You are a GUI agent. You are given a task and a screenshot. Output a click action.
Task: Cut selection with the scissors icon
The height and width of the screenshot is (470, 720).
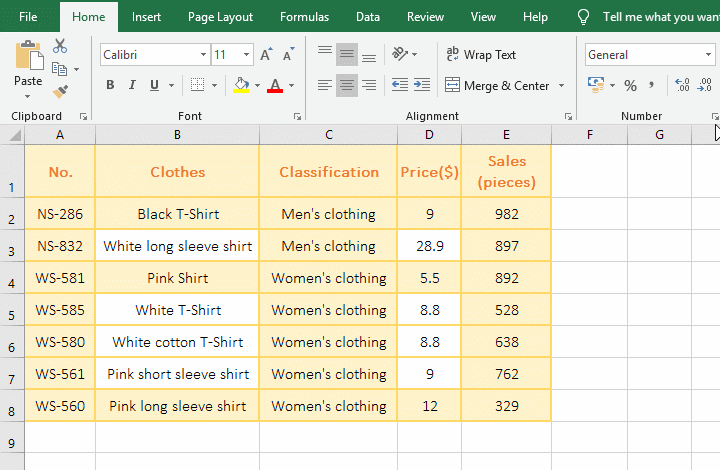tap(60, 46)
